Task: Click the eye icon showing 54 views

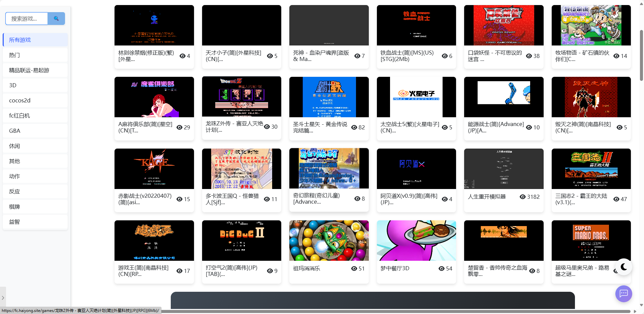Action: (x=442, y=269)
